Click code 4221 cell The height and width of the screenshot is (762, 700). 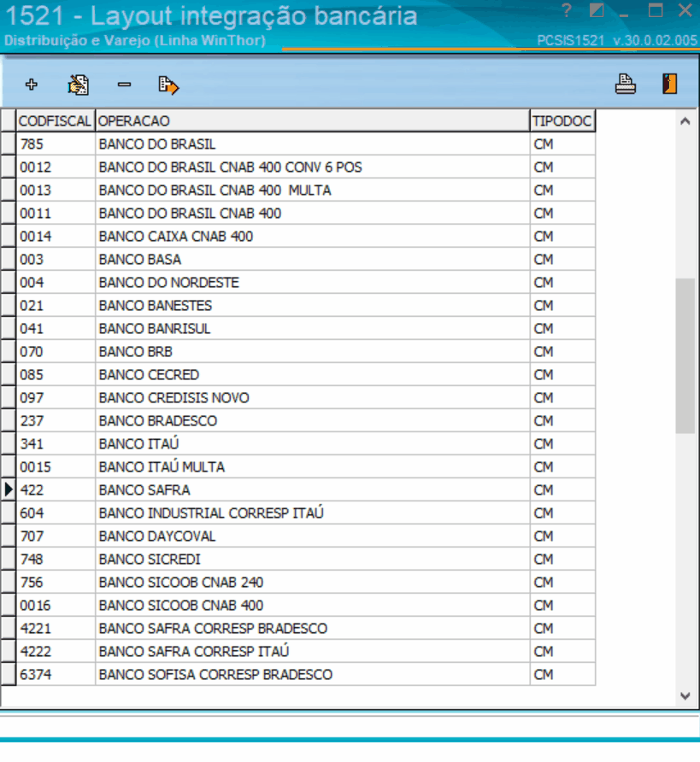tap(56, 629)
